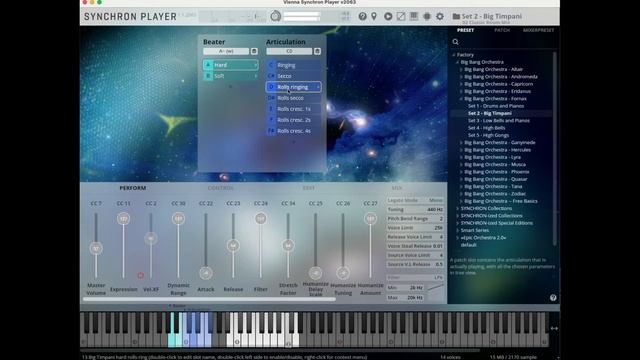Click the help question mark icon in toolbar
640x360 pixels.
tap(362, 16)
